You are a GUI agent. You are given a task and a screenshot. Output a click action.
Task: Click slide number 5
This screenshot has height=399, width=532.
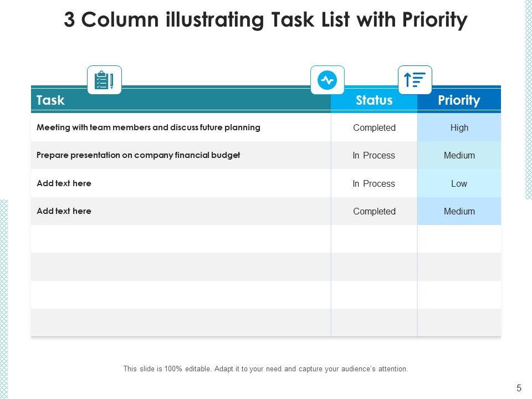click(x=519, y=388)
